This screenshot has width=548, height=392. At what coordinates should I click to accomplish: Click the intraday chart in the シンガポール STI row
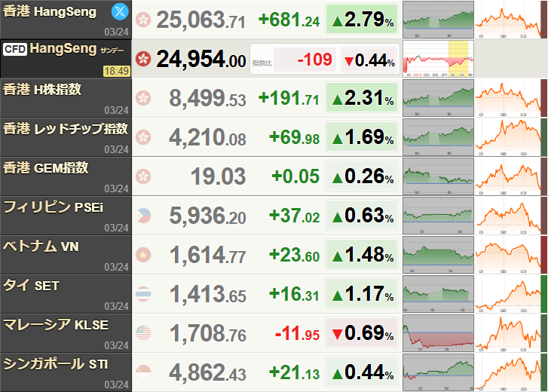click(x=438, y=372)
